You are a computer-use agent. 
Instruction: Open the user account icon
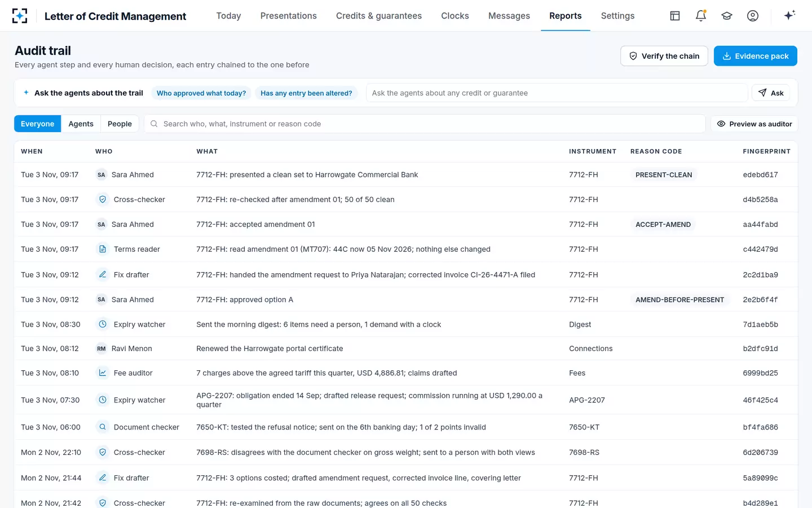753,16
